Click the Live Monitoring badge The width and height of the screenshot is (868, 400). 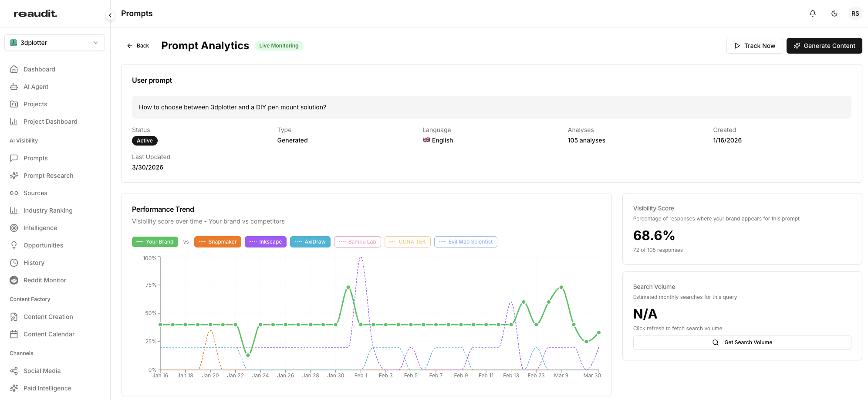tap(279, 46)
